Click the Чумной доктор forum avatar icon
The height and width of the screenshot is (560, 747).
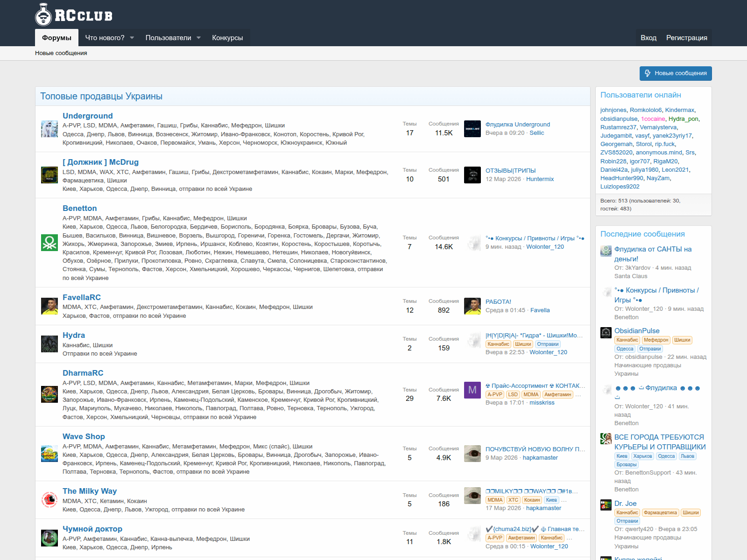point(49,538)
